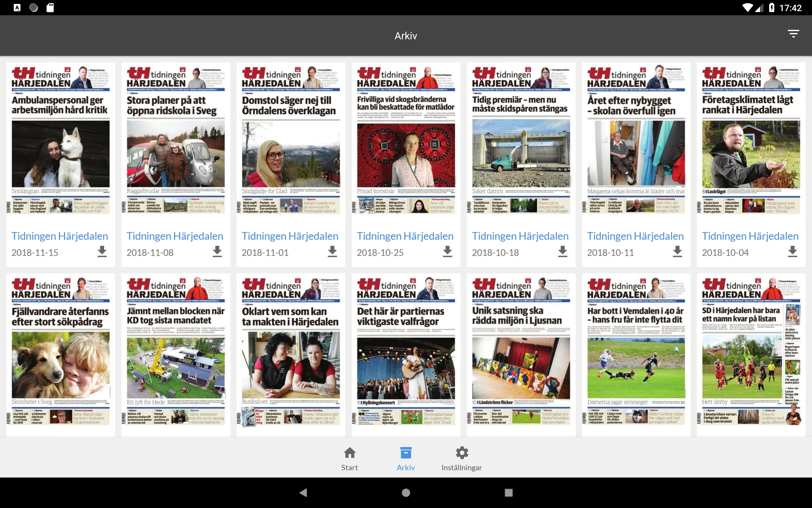Select the date text 2018-10-25
812x508 pixels.
click(380, 253)
